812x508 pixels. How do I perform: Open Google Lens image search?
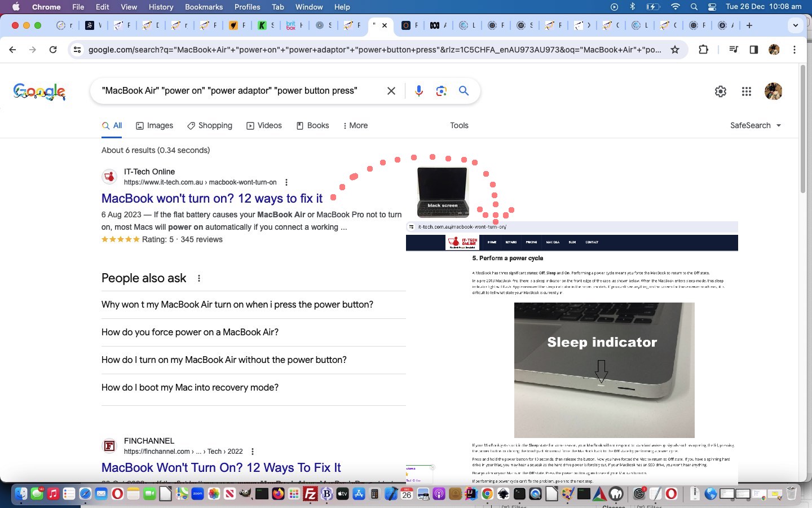441,91
